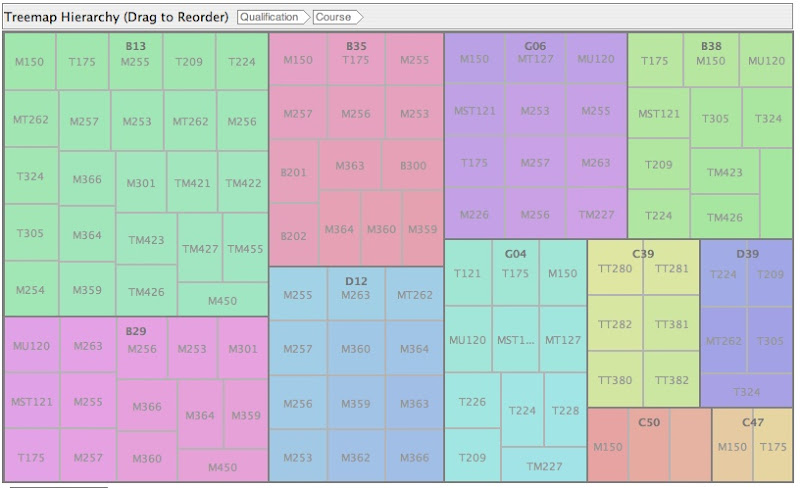The width and height of the screenshot is (800, 488).
Task: Select the TM427 course tile
Action: point(199,248)
